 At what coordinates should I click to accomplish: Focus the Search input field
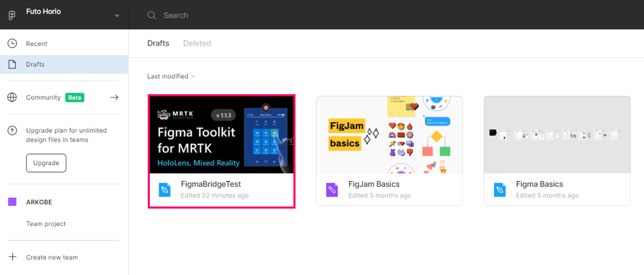click(x=176, y=15)
